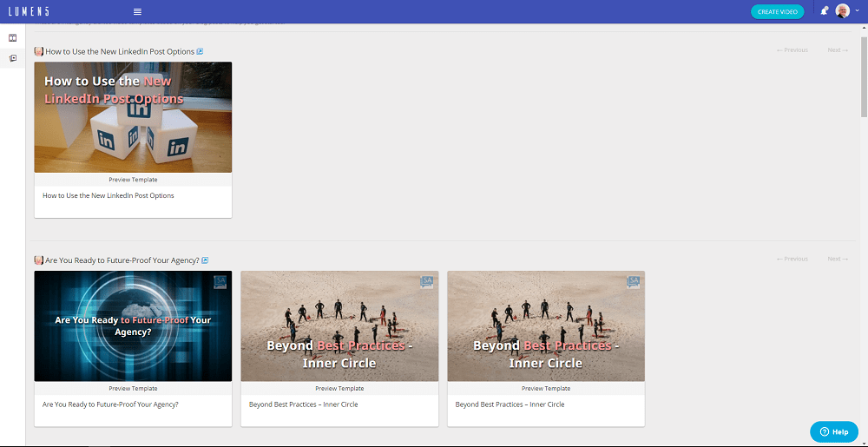Click Preview Template under the LinkedIn cubes thumbnail

coord(133,180)
